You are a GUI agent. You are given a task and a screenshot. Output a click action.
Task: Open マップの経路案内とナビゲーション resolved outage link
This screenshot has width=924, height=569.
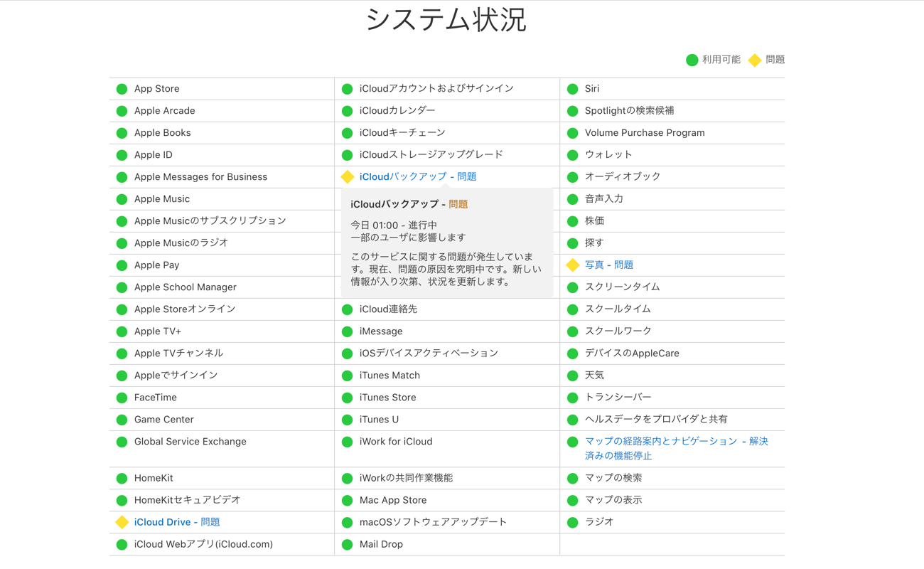[x=677, y=448]
